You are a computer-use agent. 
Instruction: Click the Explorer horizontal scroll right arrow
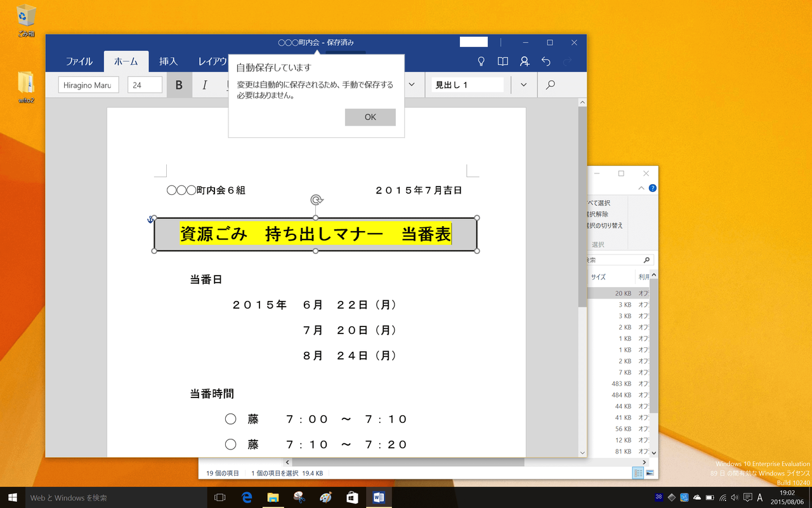(646, 462)
